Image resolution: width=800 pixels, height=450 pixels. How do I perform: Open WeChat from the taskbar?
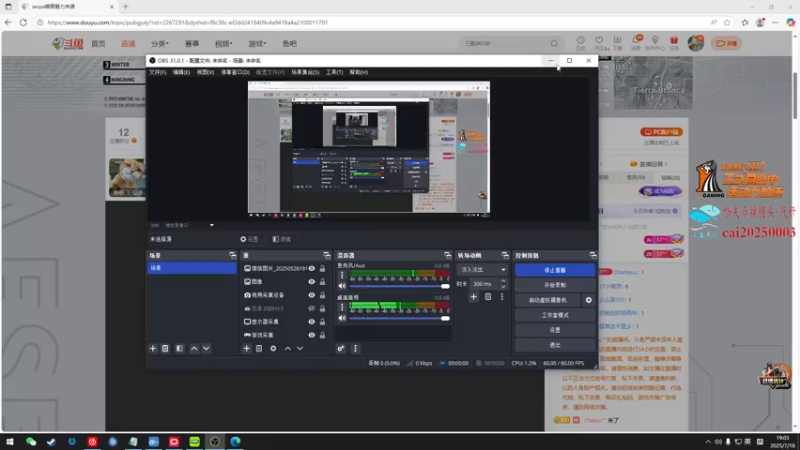point(31,441)
